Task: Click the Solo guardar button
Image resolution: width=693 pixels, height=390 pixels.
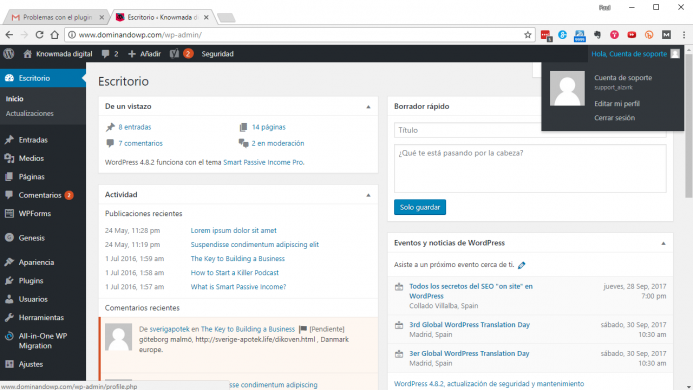Action: [420, 207]
